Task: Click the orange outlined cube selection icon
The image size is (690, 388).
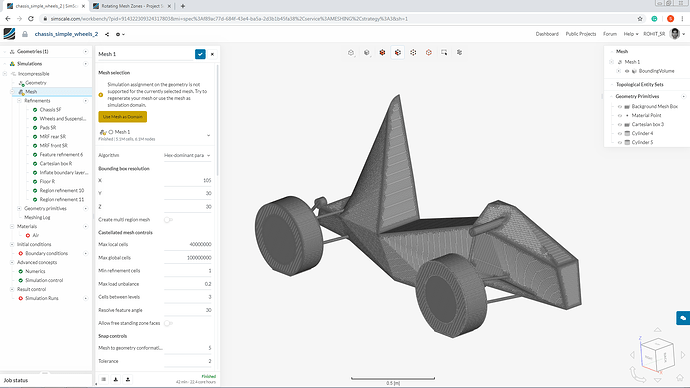Action: pos(429,52)
